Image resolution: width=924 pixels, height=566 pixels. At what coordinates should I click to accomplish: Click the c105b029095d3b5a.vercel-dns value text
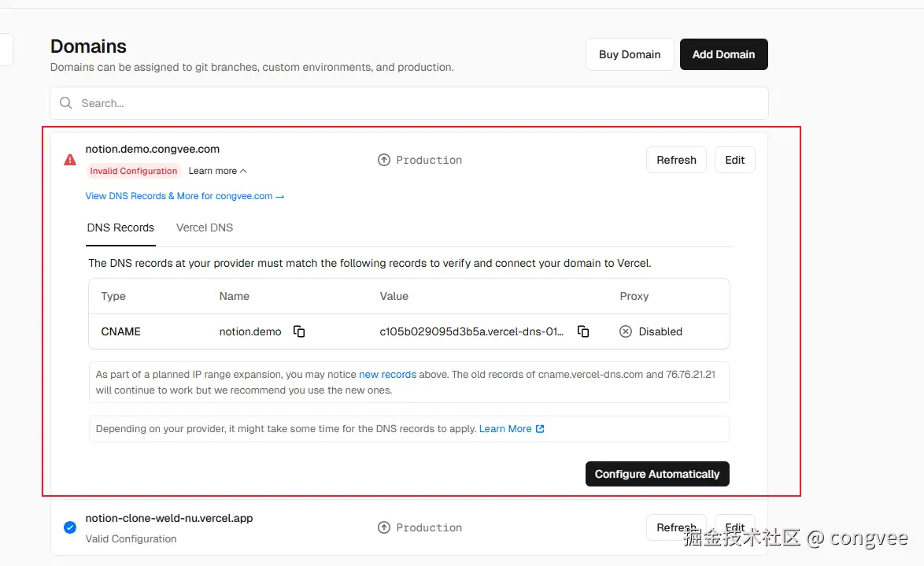point(471,331)
